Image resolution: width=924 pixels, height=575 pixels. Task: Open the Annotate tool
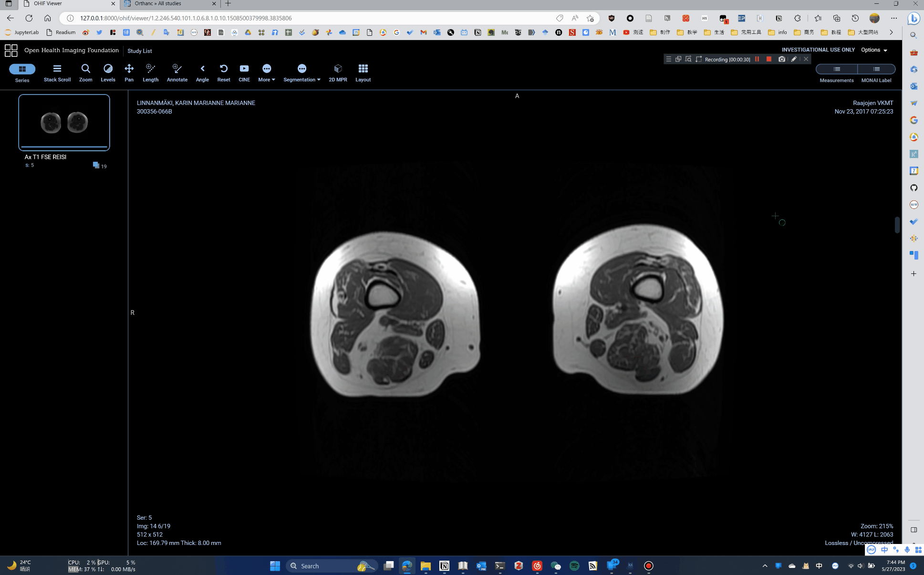click(x=177, y=73)
